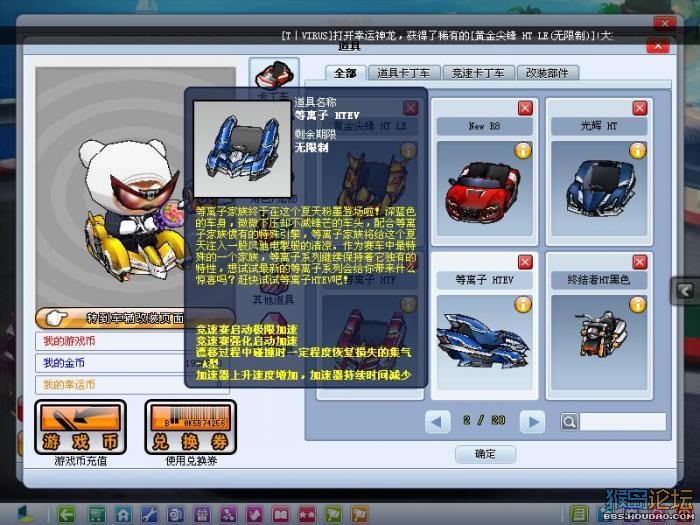The height and width of the screenshot is (525, 700).
Task: Select the 光辉 HT blue car thumbnail
Action: (599, 189)
